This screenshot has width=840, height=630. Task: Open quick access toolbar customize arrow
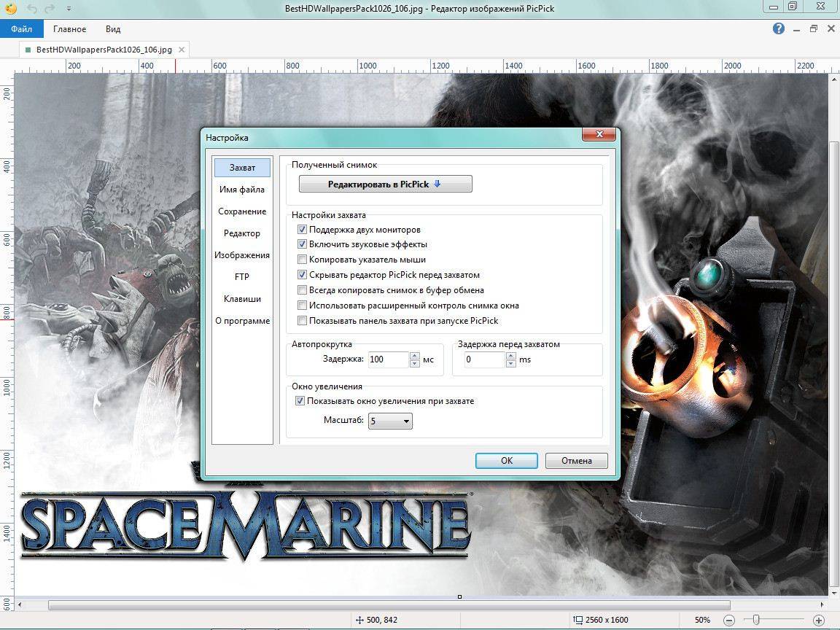coord(69,9)
